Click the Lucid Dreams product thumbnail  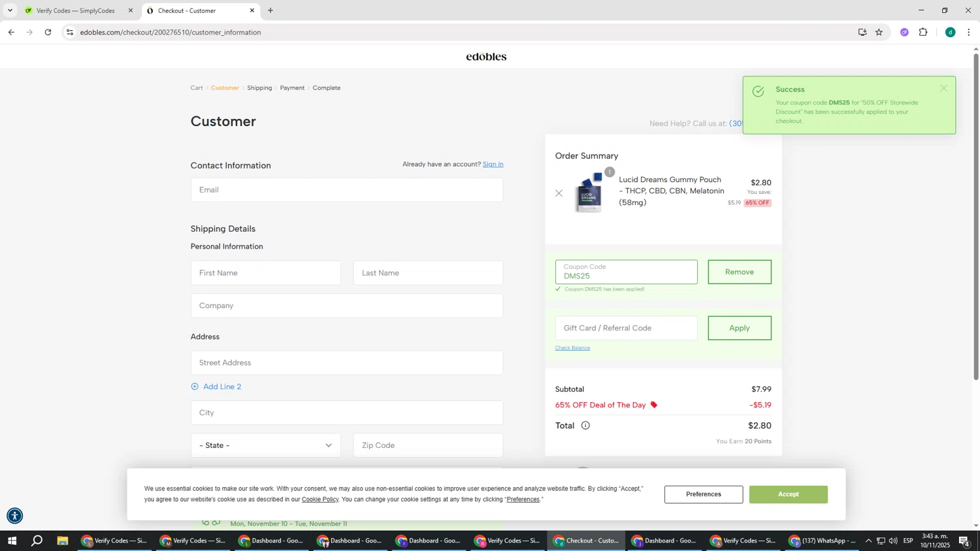(589, 193)
